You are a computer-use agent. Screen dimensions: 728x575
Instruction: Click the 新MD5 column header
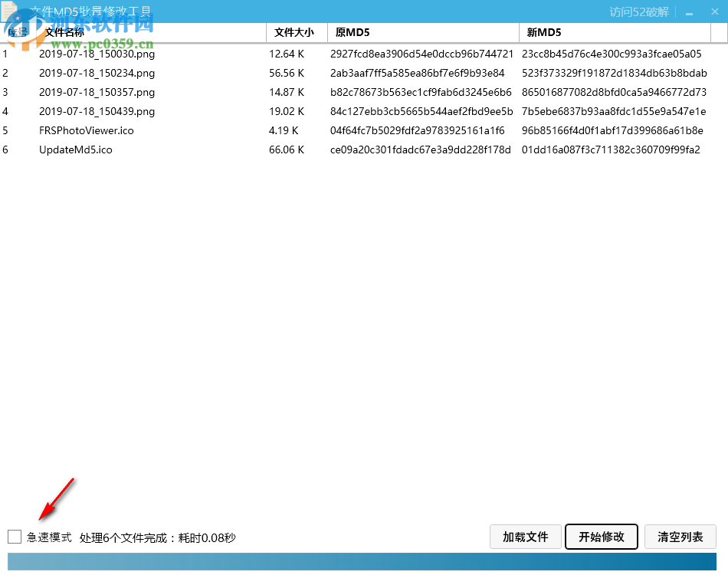[544, 32]
